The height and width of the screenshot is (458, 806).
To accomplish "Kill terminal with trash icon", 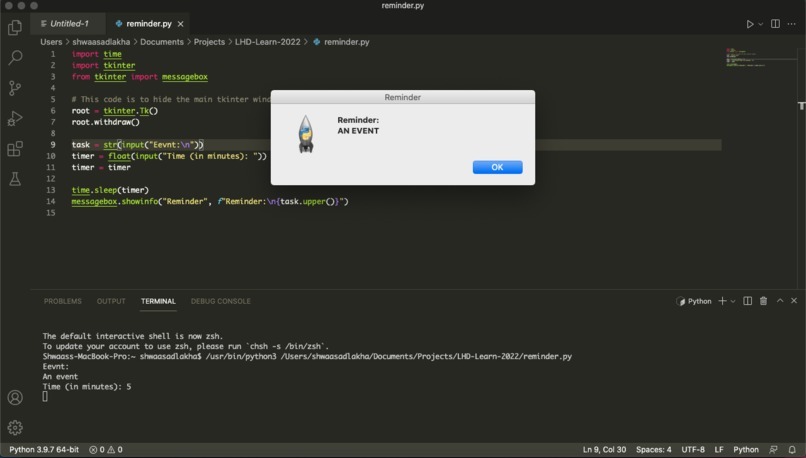I will pos(763,301).
